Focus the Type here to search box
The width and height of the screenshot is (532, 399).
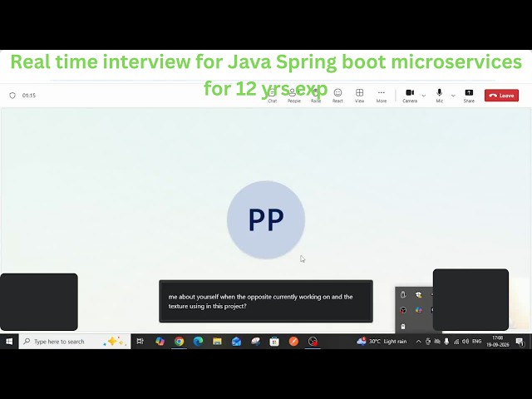75,342
